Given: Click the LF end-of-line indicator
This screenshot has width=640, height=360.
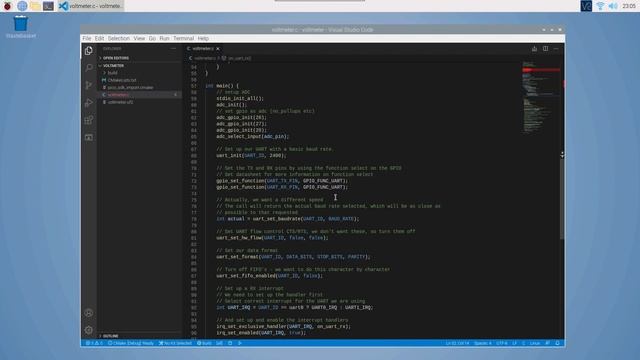Looking at the screenshot, I should point(514,343).
